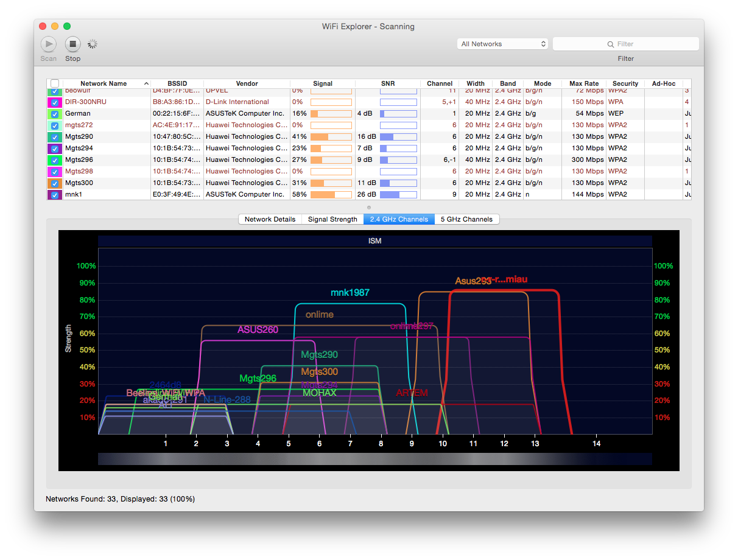Screen dimensions: 738x560
Task: Select the mnk1987 label in channel graph
Action: (x=350, y=293)
